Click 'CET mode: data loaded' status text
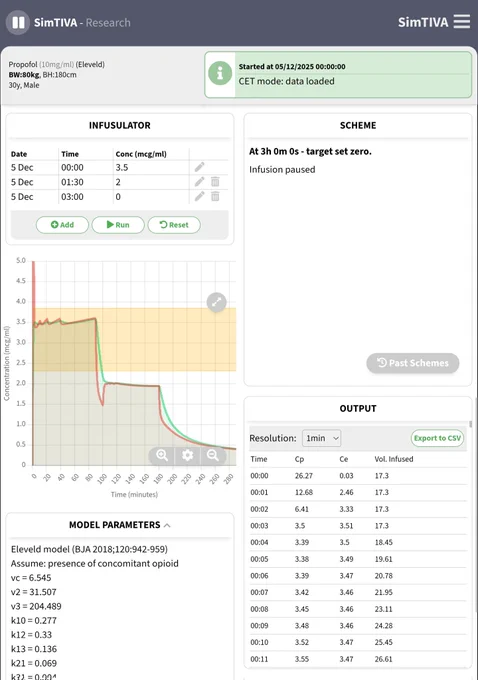 click(286, 81)
